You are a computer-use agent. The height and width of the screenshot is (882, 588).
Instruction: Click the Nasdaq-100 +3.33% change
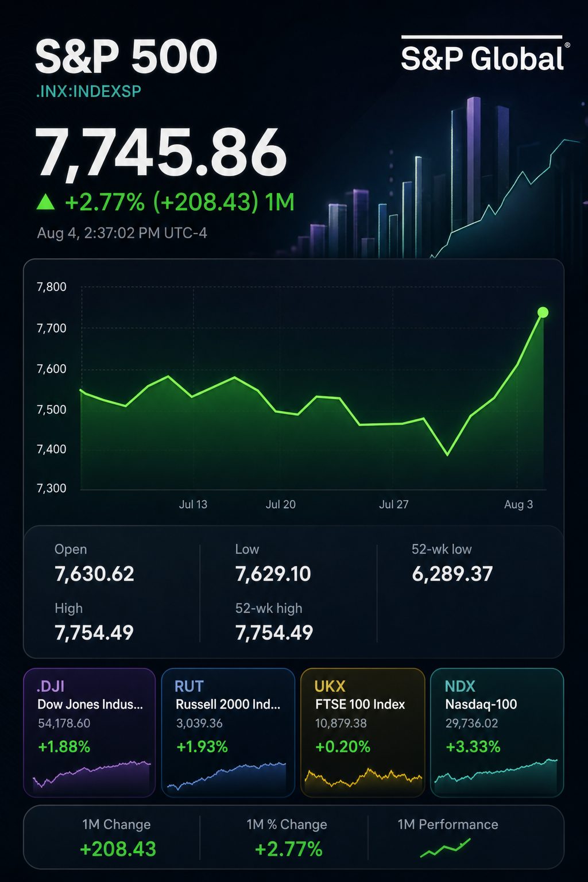(x=473, y=746)
